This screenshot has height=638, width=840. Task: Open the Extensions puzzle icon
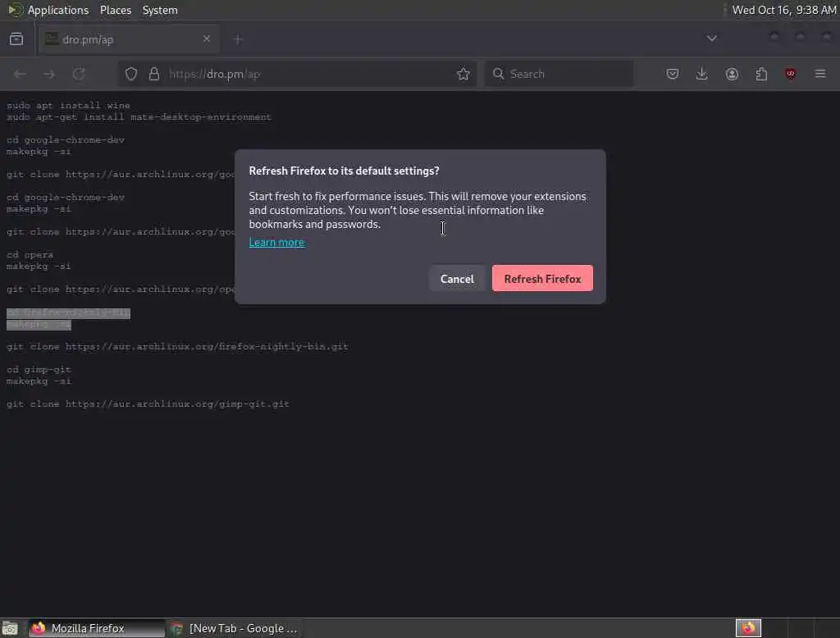[761, 74]
